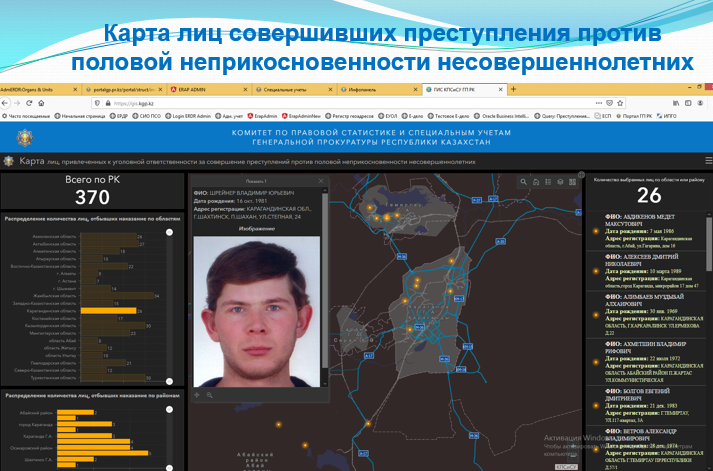
Task: Open Login ERDR Admin bookmark
Action: [188, 116]
